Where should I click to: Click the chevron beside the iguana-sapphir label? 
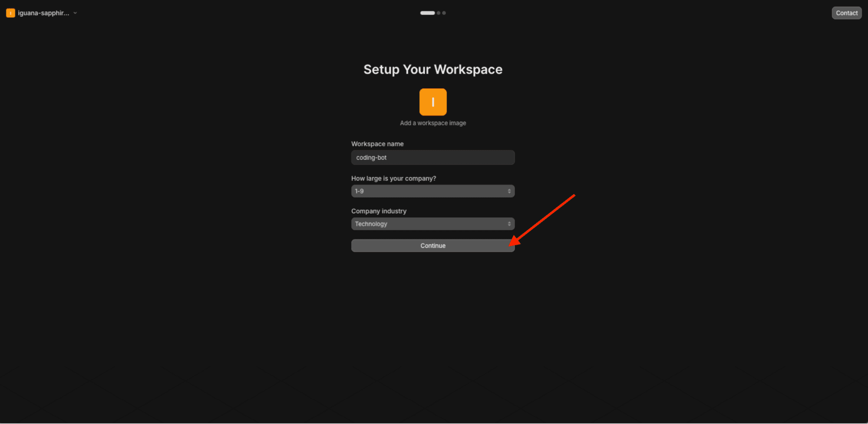pos(75,13)
